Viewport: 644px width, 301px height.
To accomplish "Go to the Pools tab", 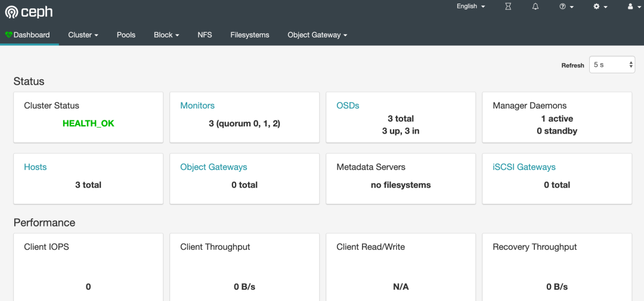I will 126,35.
